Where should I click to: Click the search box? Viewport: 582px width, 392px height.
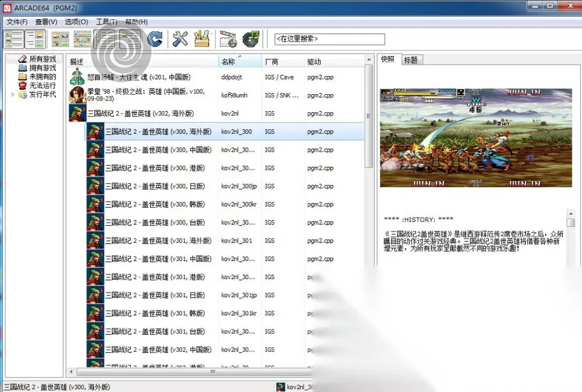[x=329, y=39]
